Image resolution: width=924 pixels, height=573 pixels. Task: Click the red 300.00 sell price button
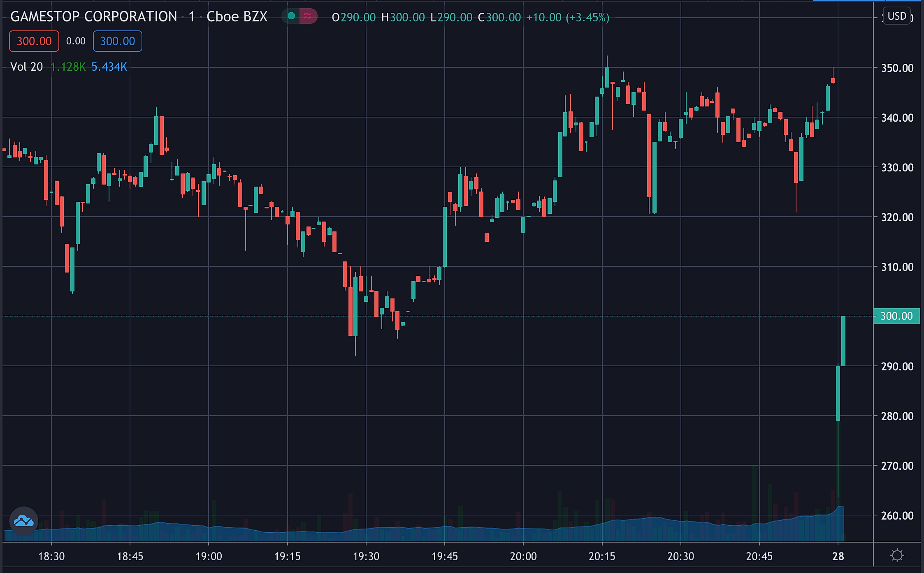click(34, 41)
